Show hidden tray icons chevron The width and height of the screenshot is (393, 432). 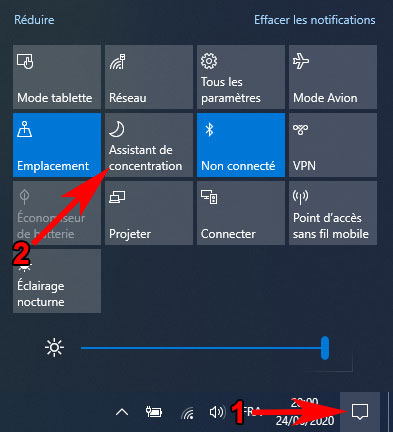[x=122, y=413]
